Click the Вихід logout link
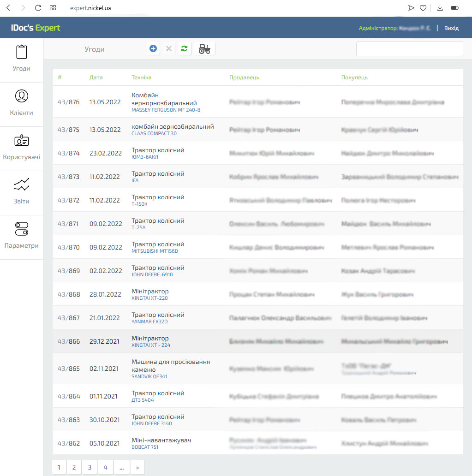 [x=451, y=28]
